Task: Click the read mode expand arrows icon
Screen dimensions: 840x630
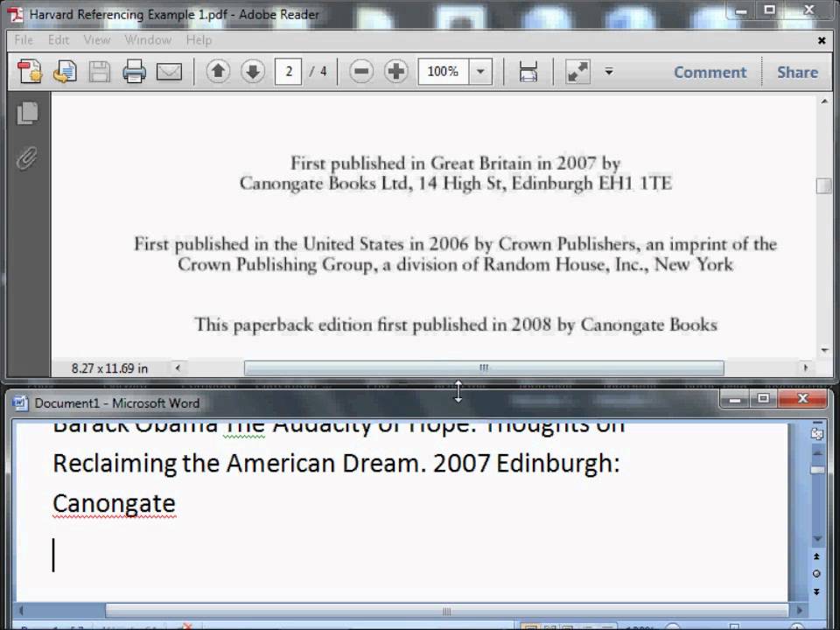Action: (x=577, y=71)
